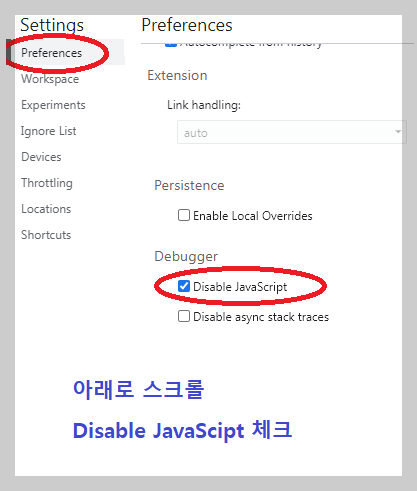417x491 pixels.
Task: Click the Extension section heading
Action: click(177, 75)
